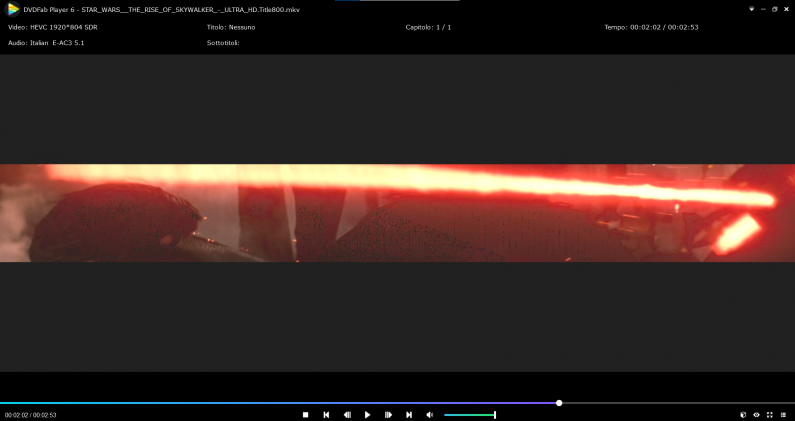Click the 'Tempo: 00:02:02 / 00:02:53' text
This screenshot has width=795, height=421.
652,27
